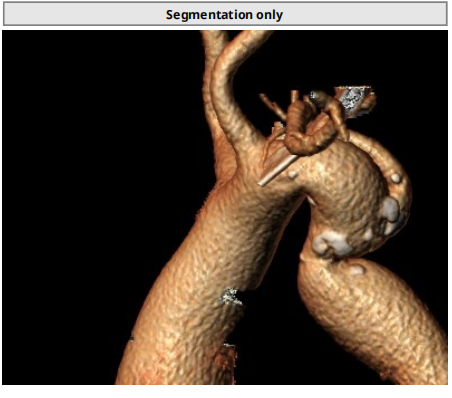The width and height of the screenshot is (452, 398).
Task: Select the black background at the left of the viewport
Action: 83,200
